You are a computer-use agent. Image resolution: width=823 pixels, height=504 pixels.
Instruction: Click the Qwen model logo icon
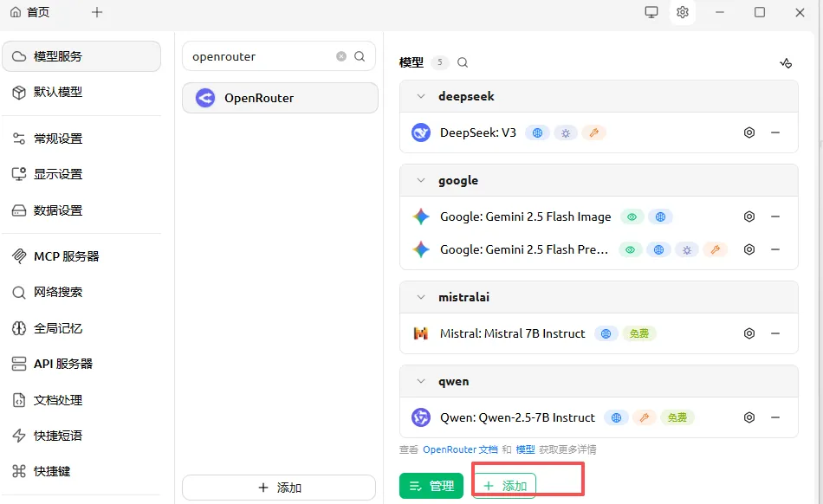tap(421, 417)
